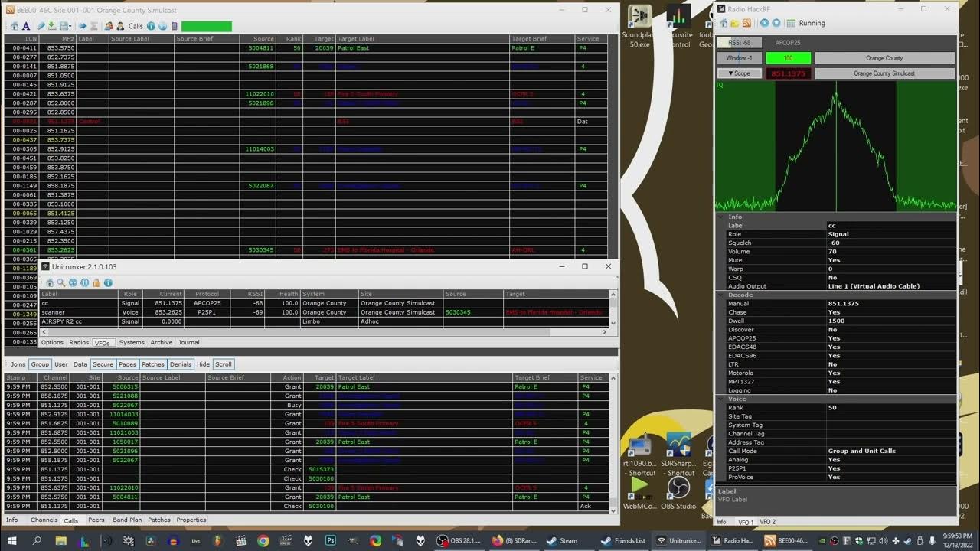Click the IQ spectrum scope display

(x=835, y=145)
